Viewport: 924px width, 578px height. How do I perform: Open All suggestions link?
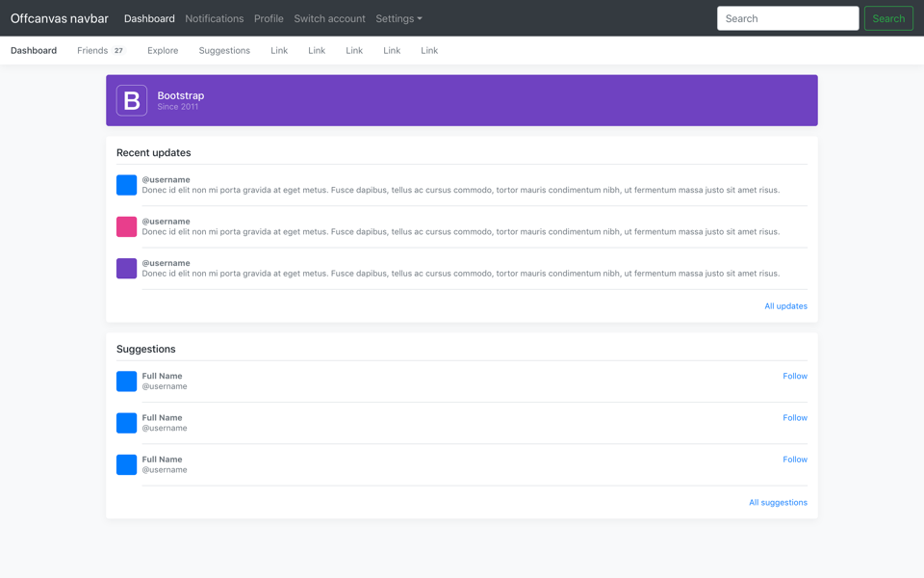click(778, 502)
